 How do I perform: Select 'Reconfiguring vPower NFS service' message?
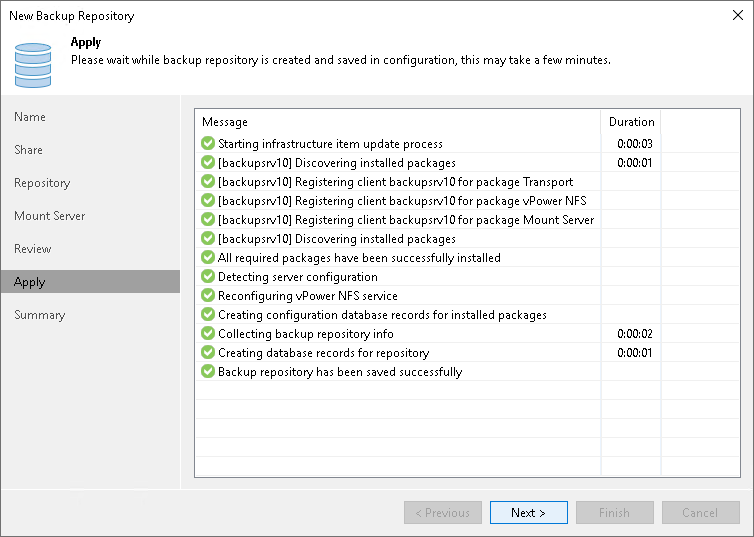pos(308,296)
